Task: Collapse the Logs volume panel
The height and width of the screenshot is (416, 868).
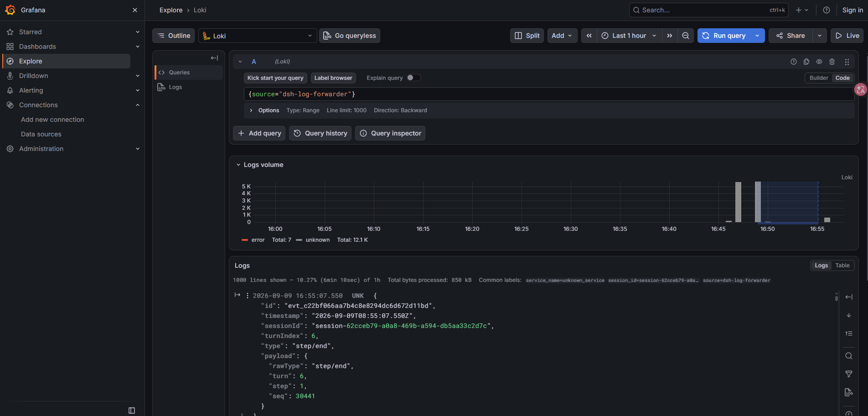Action: (238, 165)
